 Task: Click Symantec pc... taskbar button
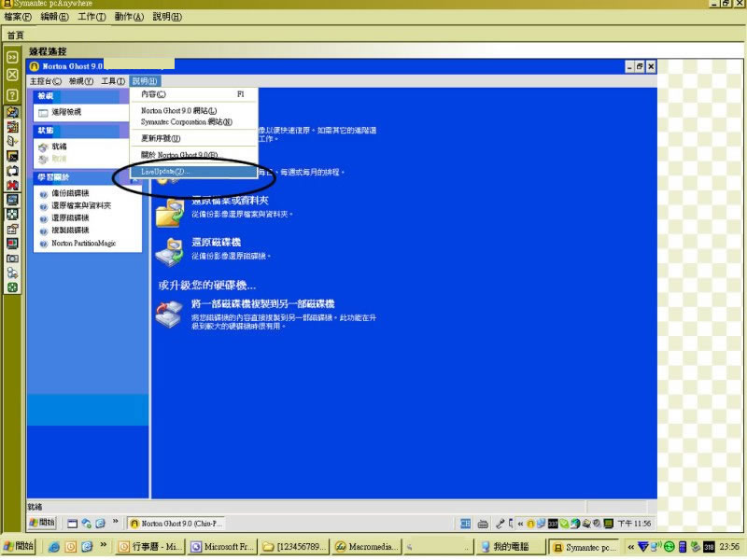585,547
